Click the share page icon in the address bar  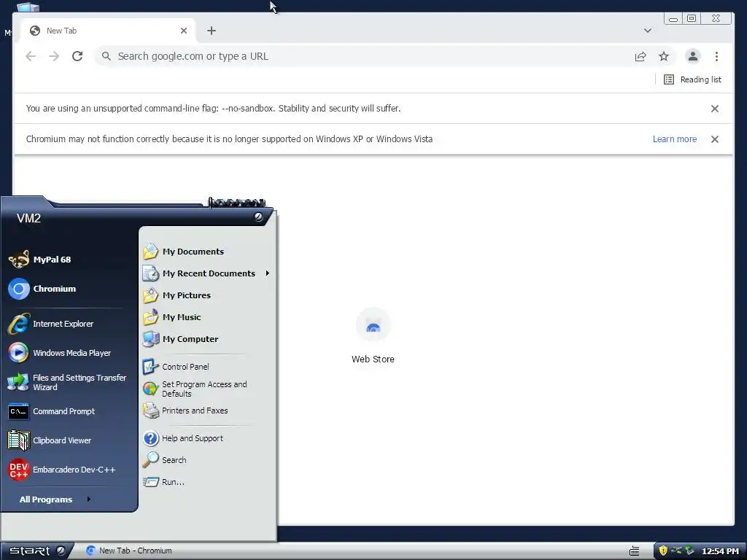click(x=640, y=56)
